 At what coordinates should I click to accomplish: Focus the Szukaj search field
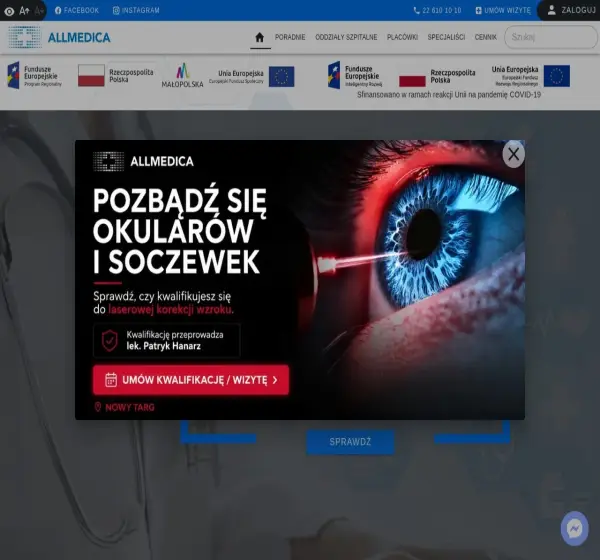click(550, 37)
